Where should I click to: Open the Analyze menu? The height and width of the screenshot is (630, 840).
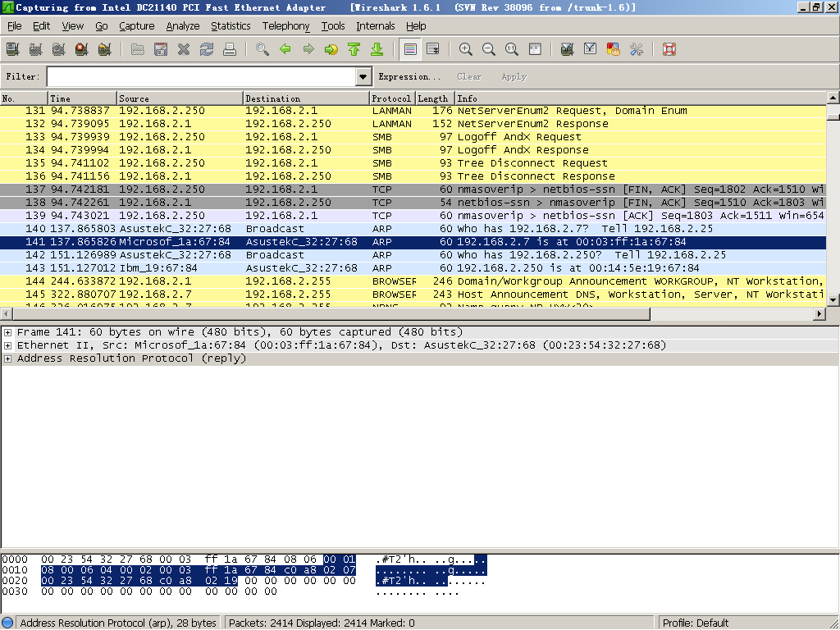click(183, 26)
